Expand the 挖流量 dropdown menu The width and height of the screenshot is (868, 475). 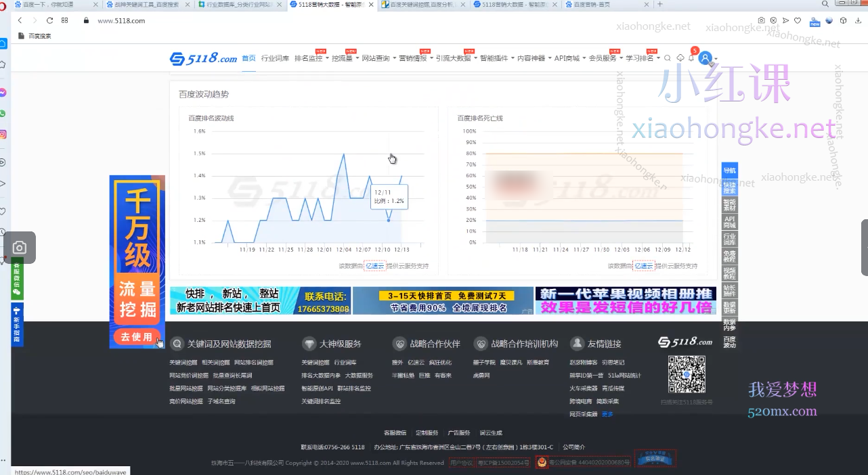pos(344,58)
